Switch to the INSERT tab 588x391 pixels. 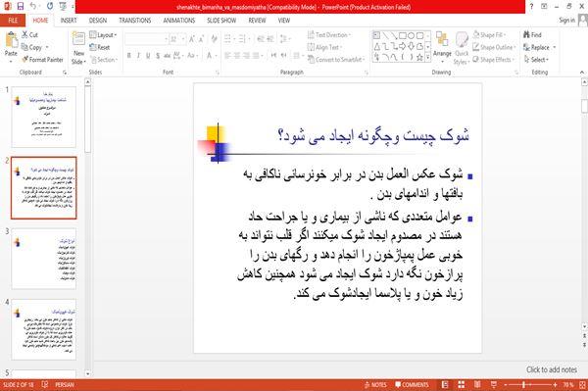coord(69,21)
